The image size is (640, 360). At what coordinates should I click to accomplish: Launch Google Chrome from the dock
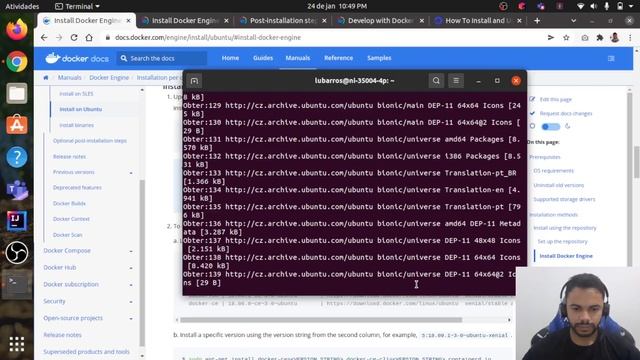point(17,62)
